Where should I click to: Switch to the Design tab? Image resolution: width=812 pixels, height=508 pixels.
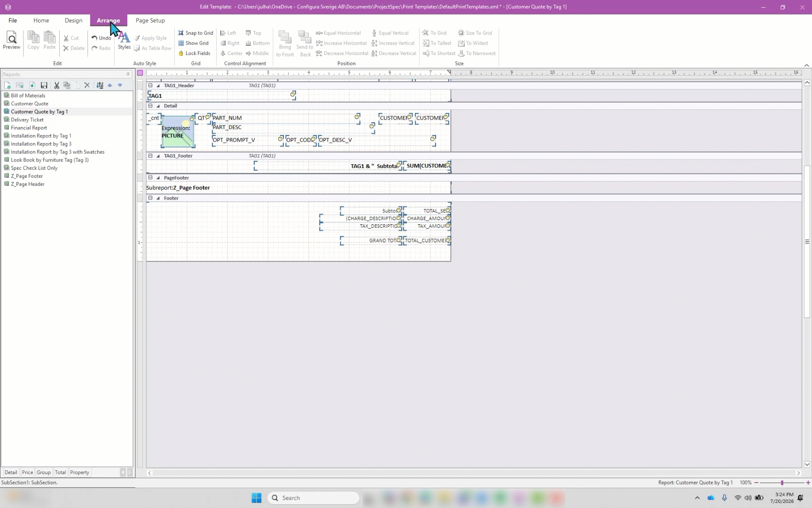click(73, 20)
